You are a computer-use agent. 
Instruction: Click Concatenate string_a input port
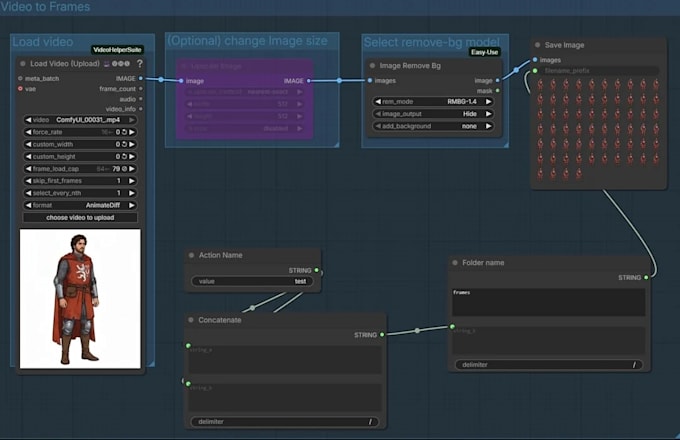[x=188, y=345]
